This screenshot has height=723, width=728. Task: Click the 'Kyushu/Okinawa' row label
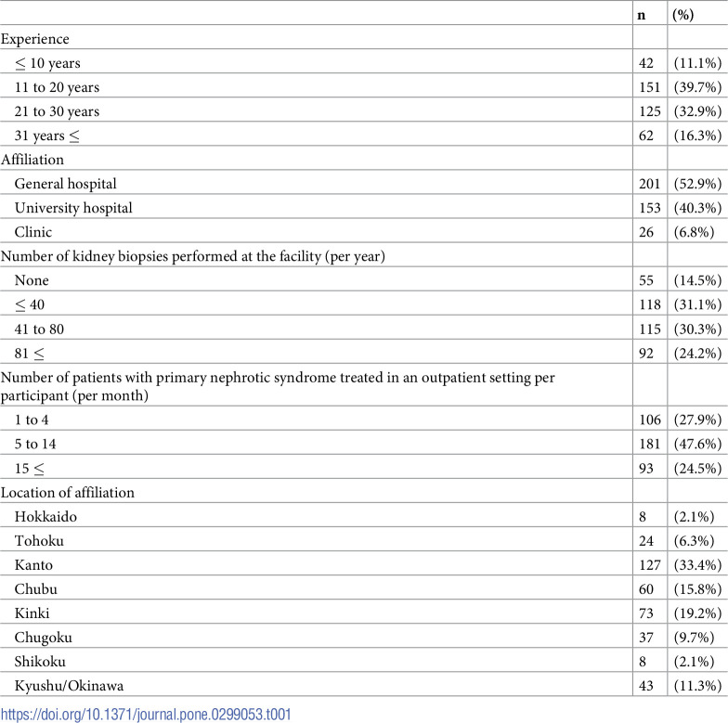(x=69, y=685)
